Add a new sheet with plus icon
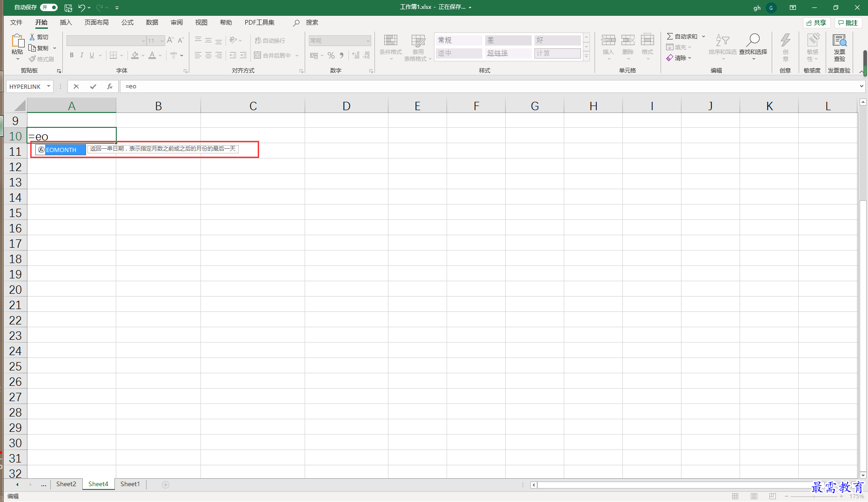 (x=165, y=485)
